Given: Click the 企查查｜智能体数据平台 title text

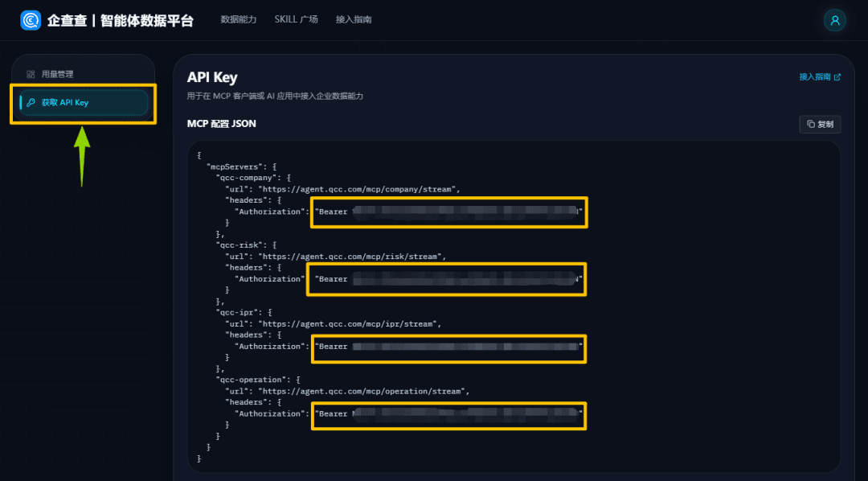Looking at the screenshot, I should click(120, 20).
